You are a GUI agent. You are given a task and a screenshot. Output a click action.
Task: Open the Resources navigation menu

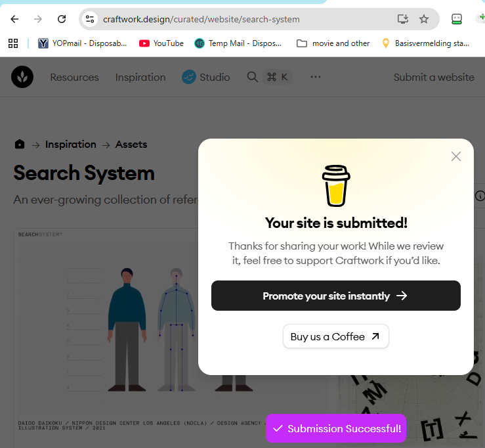click(74, 78)
